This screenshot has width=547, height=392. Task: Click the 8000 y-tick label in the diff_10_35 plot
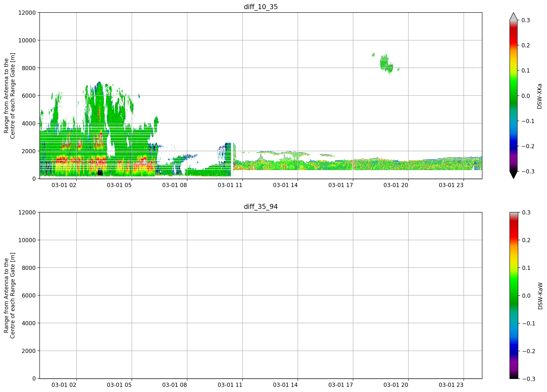pos(29,68)
